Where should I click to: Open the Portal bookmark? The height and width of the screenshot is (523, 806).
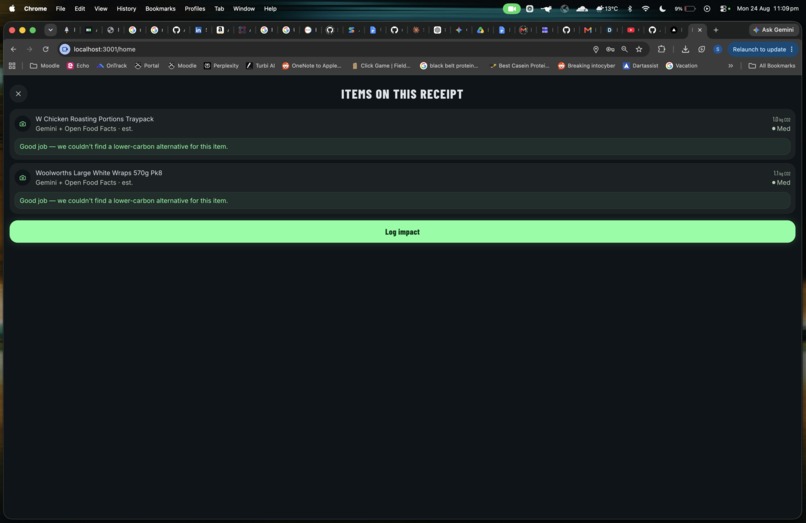coord(146,66)
